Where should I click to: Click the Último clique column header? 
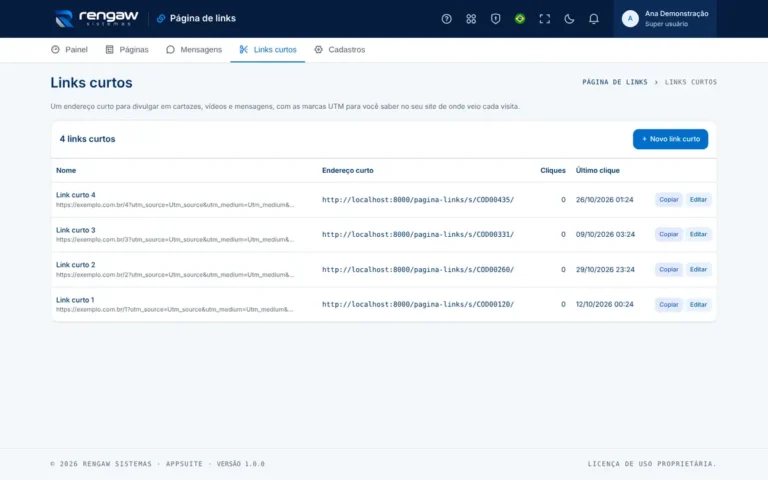coord(598,170)
